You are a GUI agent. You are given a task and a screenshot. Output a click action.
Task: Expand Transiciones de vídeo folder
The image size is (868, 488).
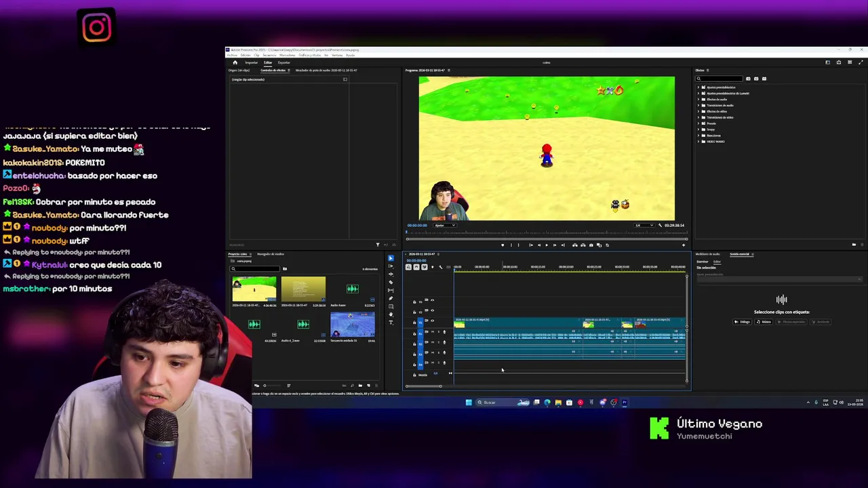(x=698, y=117)
